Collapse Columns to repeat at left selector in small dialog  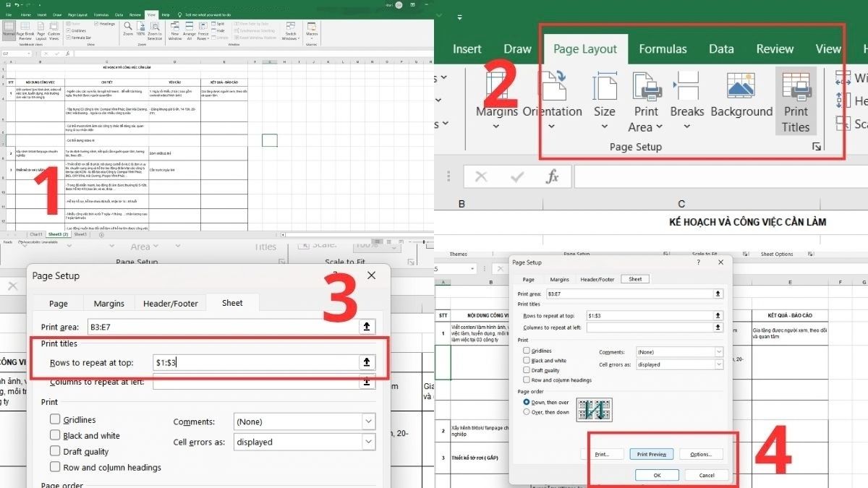[x=718, y=327]
